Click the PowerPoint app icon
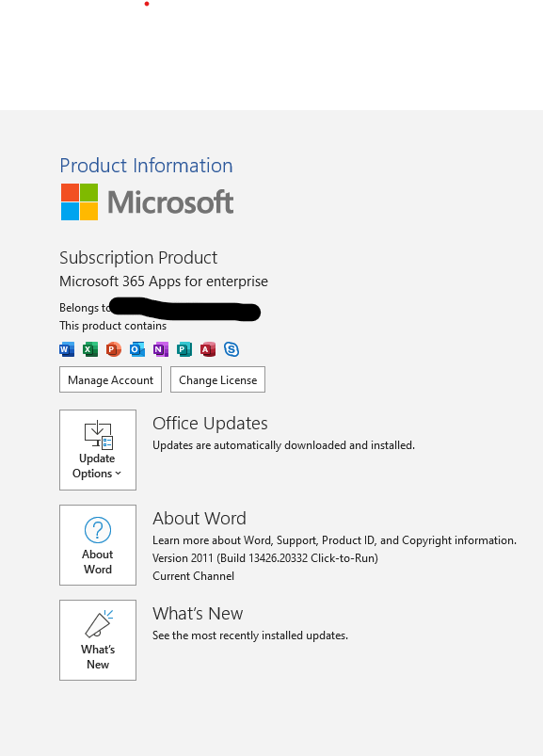The height and width of the screenshot is (756, 543). pos(114,349)
